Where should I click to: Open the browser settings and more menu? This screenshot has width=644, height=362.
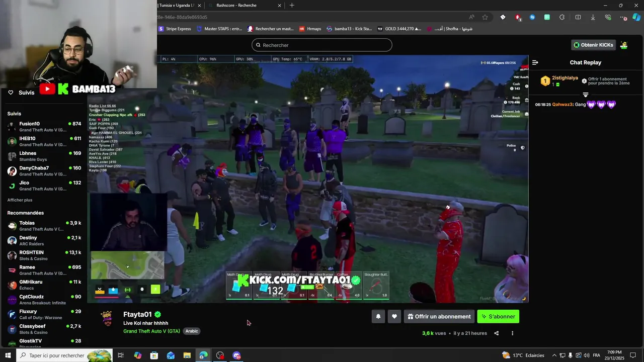tap(624, 17)
